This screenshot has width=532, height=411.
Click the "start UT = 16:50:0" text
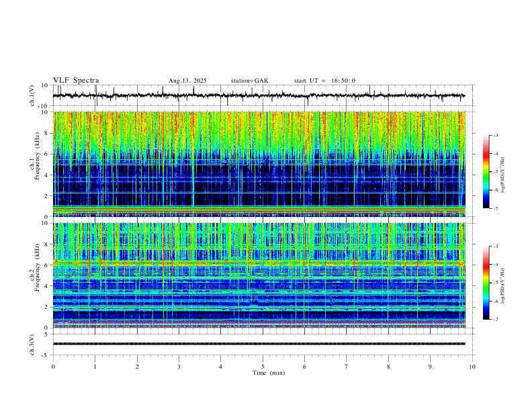[x=324, y=81]
